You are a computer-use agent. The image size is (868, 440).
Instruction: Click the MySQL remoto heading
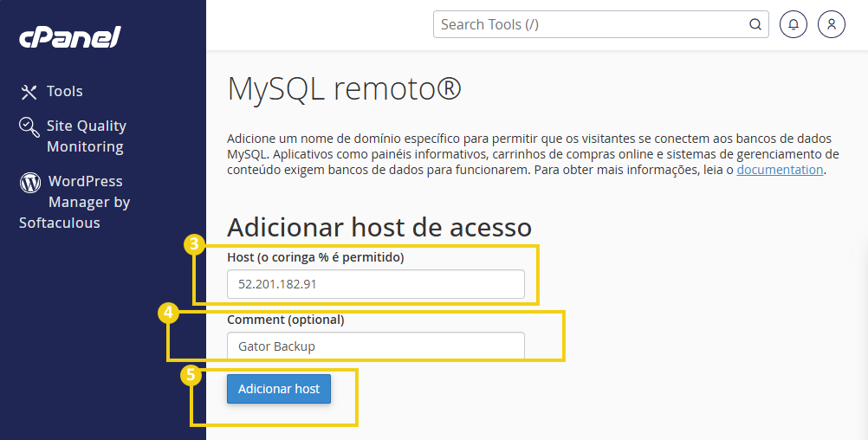pos(344,88)
